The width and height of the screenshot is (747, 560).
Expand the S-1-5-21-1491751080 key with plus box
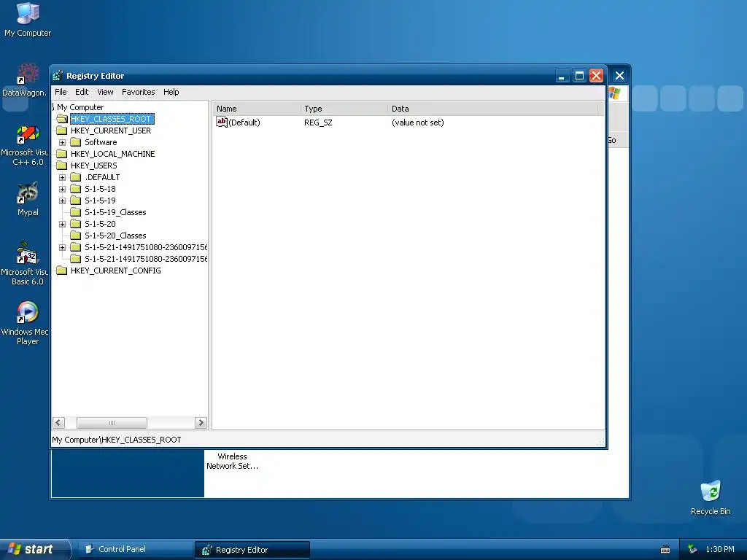coord(62,247)
